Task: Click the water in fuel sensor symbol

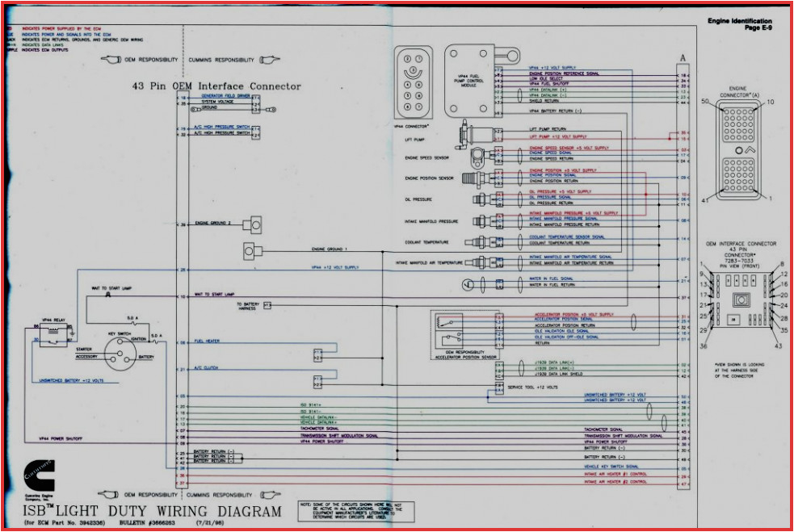Action: click(x=467, y=283)
